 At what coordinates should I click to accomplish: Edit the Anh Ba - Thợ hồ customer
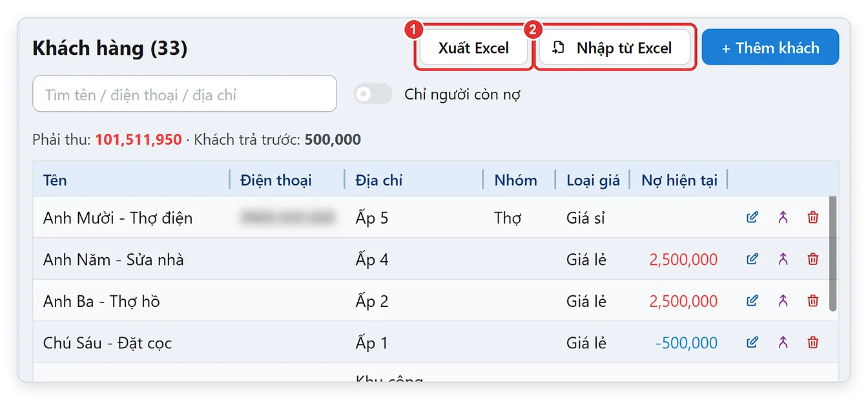click(752, 300)
